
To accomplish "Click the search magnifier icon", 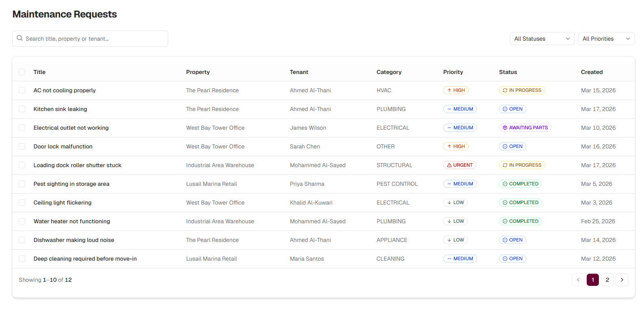I will click(20, 38).
